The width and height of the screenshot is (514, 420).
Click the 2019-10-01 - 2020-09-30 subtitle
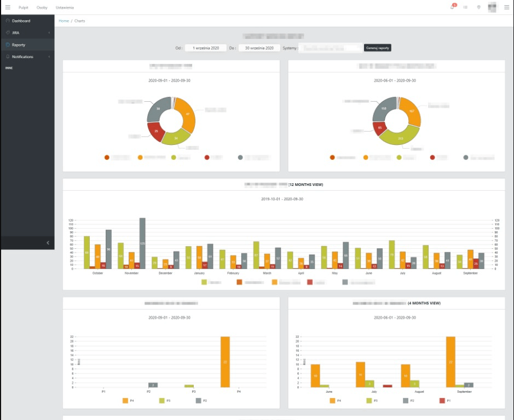point(282,199)
